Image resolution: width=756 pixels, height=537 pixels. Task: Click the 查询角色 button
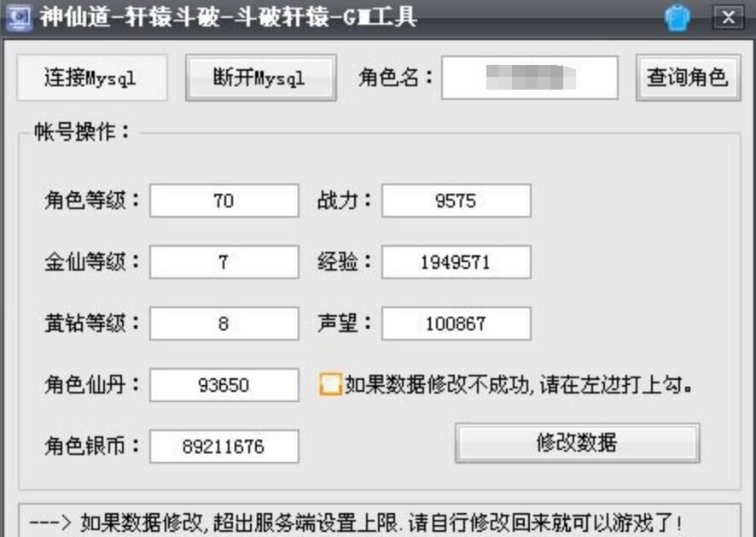[688, 77]
